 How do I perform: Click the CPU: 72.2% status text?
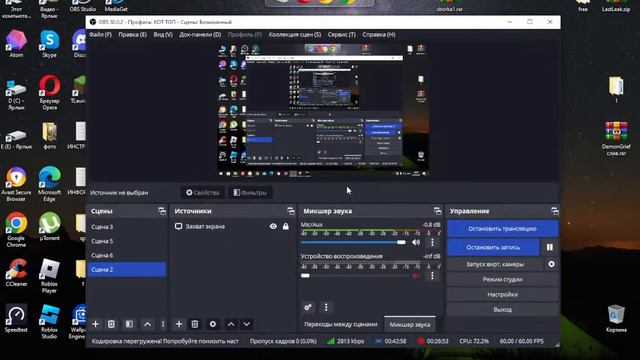(474, 341)
